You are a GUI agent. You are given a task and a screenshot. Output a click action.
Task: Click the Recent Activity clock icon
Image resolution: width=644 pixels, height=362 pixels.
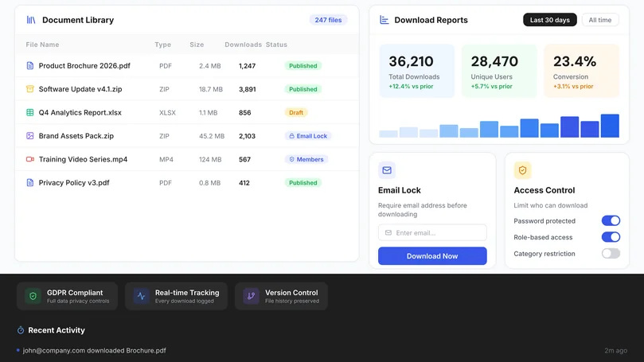pos(21,330)
